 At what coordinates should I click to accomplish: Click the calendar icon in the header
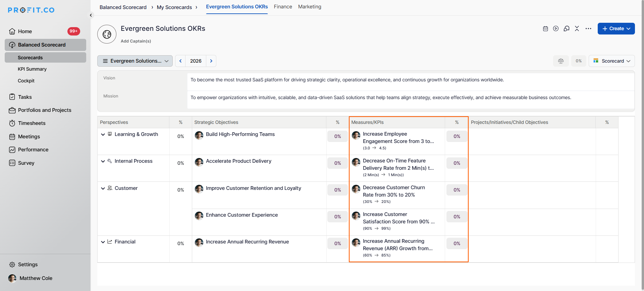pos(545,29)
